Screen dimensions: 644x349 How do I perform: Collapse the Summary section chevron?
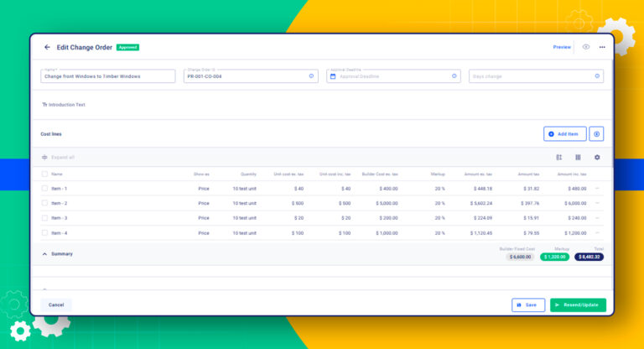click(44, 254)
